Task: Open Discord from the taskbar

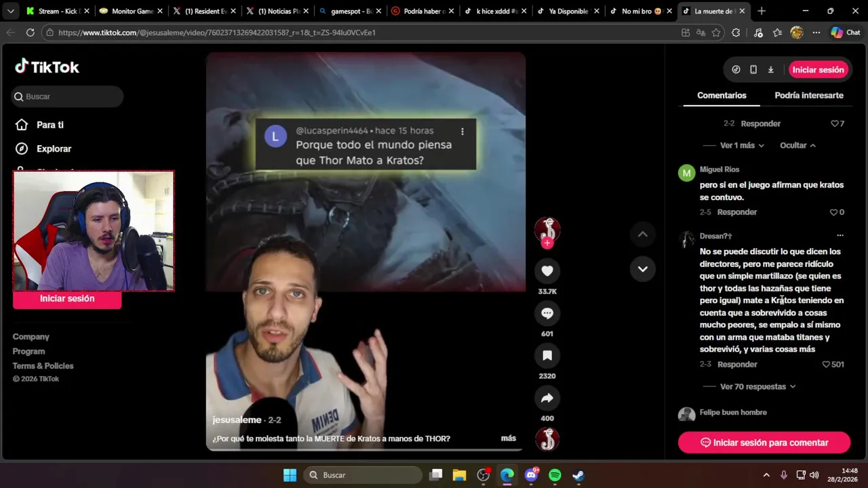Action: tap(531, 475)
